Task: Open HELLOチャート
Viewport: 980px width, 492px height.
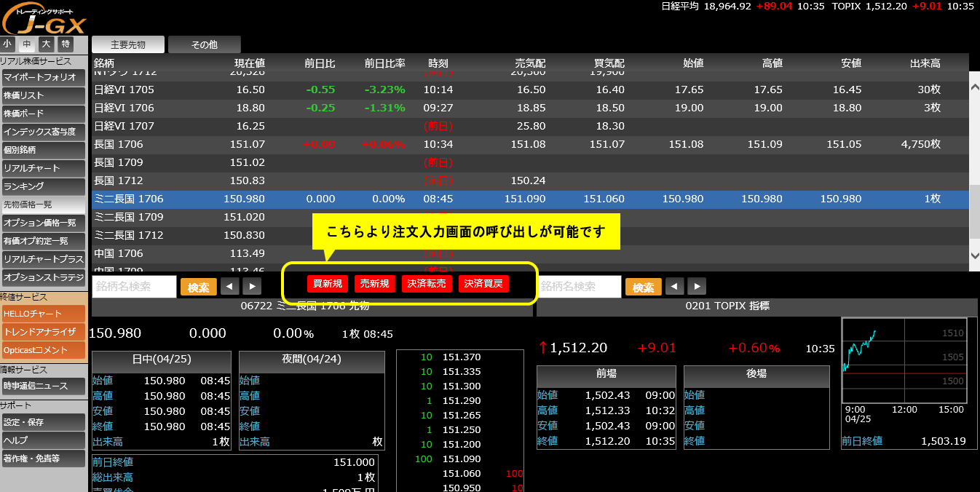Action: [44, 314]
